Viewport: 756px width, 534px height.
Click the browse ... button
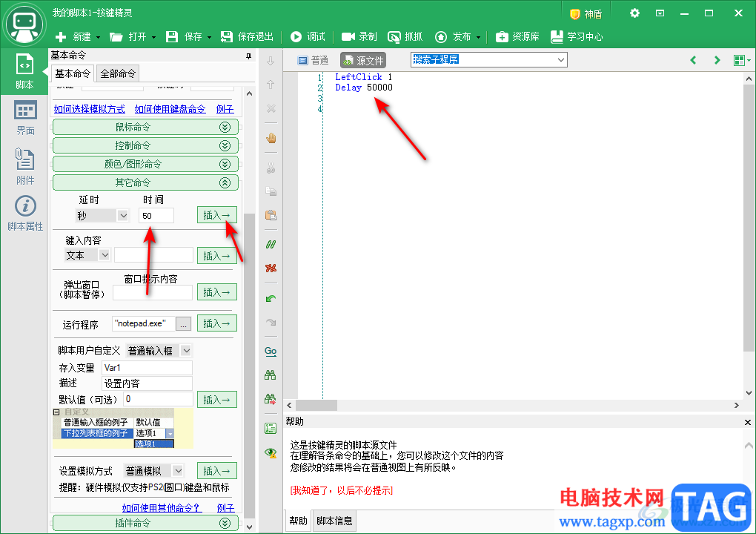[183, 324]
